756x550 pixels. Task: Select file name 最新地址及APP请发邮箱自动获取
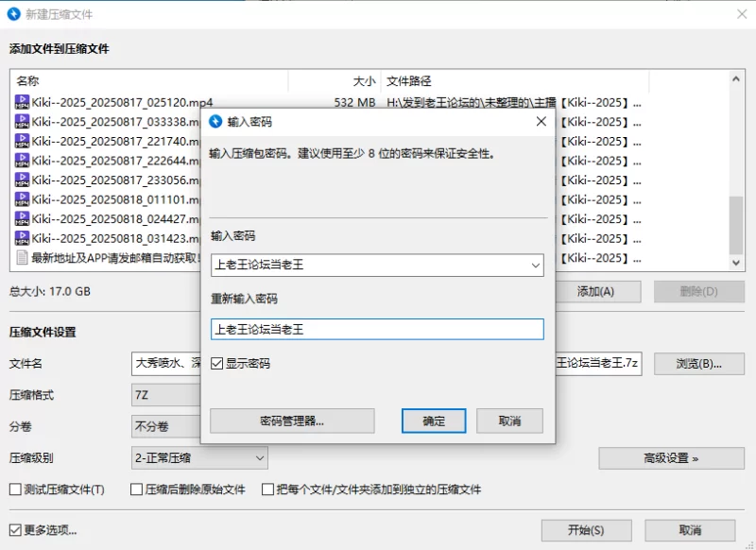115,258
